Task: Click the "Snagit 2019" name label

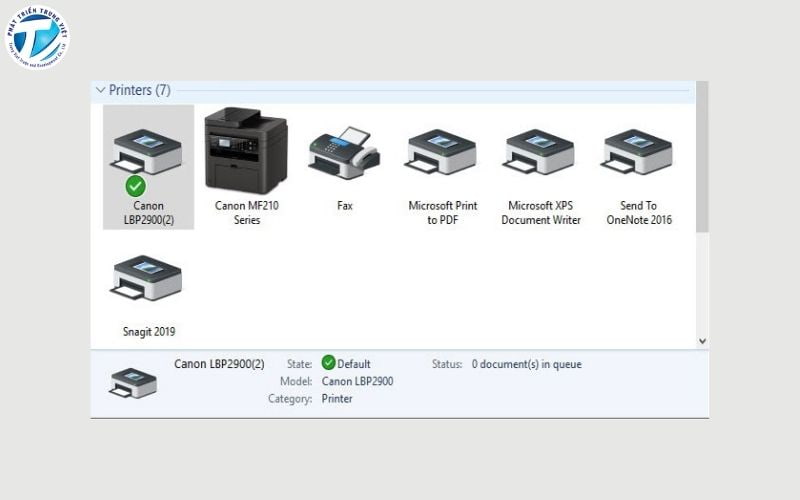Action: tap(146, 332)
